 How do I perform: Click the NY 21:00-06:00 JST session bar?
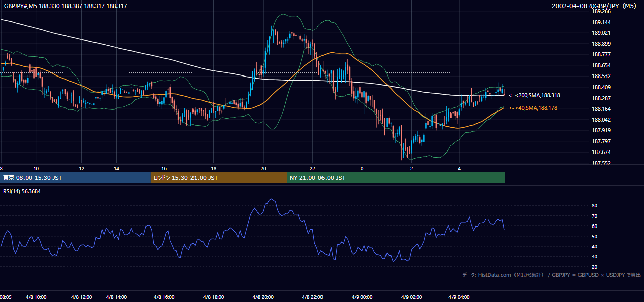click(x=396, y=178)
